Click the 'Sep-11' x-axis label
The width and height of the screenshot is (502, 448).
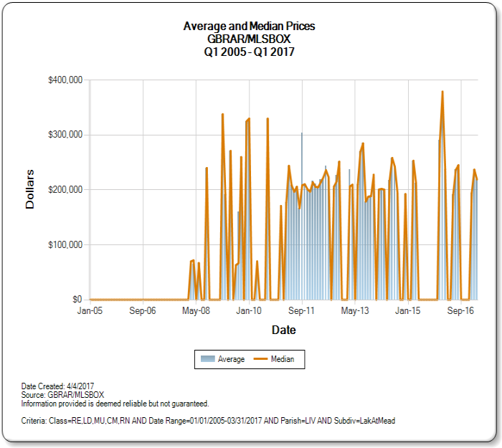(302, 310)
